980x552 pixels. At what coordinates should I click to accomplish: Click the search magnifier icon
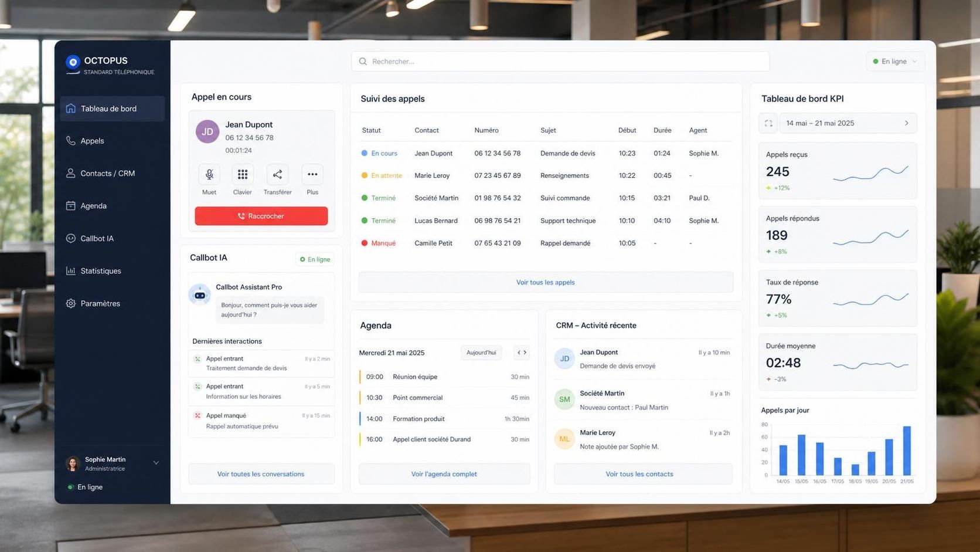[x=363, y=62]
